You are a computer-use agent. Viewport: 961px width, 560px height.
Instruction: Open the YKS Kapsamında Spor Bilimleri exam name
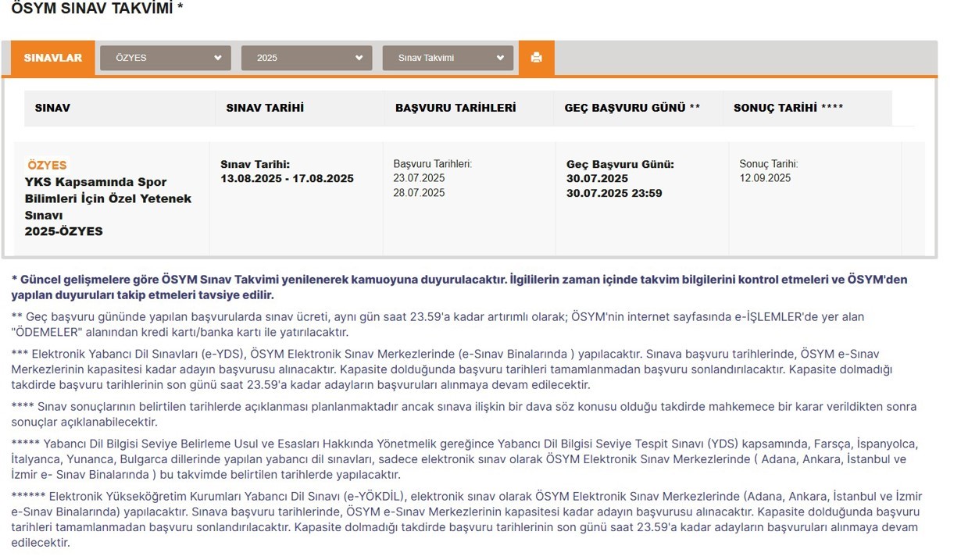pos(108,198)
